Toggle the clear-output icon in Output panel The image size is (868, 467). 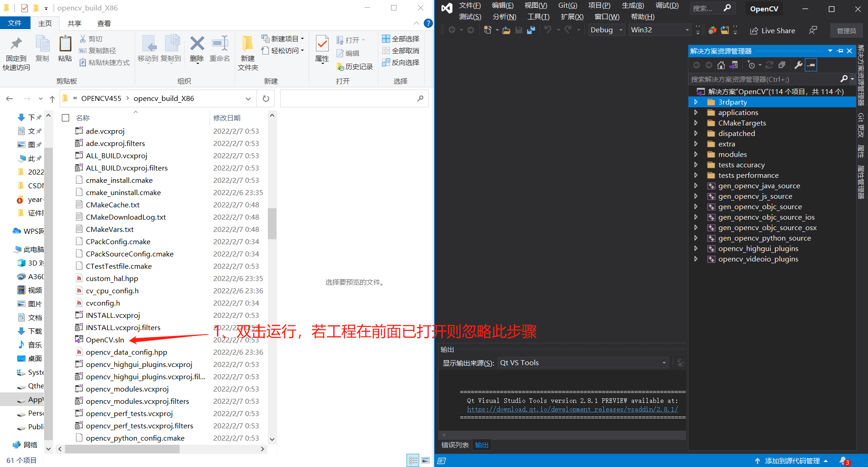681,362
